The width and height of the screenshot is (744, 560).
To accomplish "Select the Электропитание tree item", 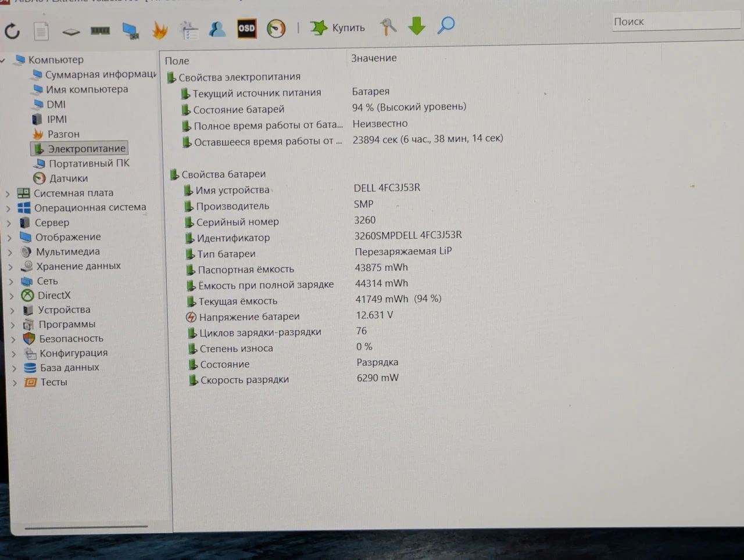I will pyautogui.click(x=79, y=149).
